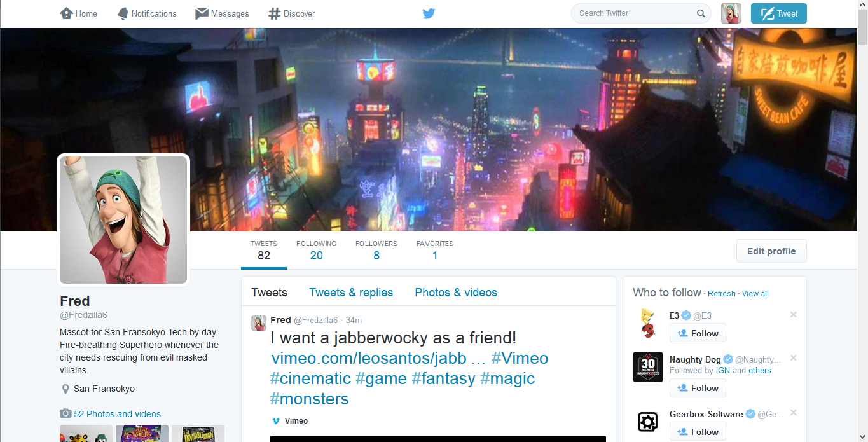This screenshot has width=868, height=442.
Task: Compose a new Tweet with the Tweet button
Action: 778,13
